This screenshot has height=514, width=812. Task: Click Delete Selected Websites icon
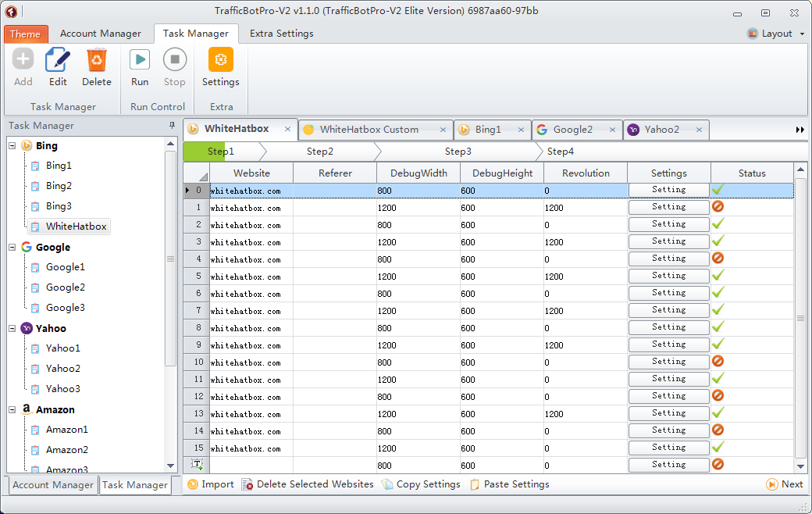tap(247, 484)
